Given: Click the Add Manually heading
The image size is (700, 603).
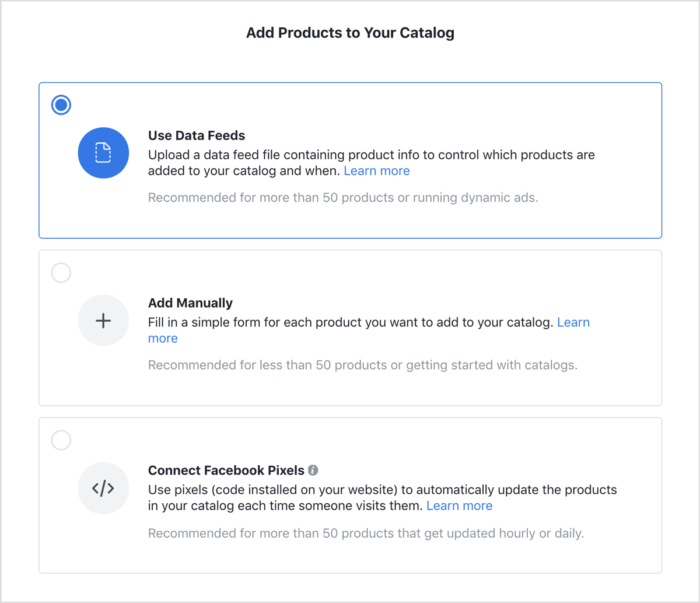Looking at the screenshot, I should tap(190, 303).
